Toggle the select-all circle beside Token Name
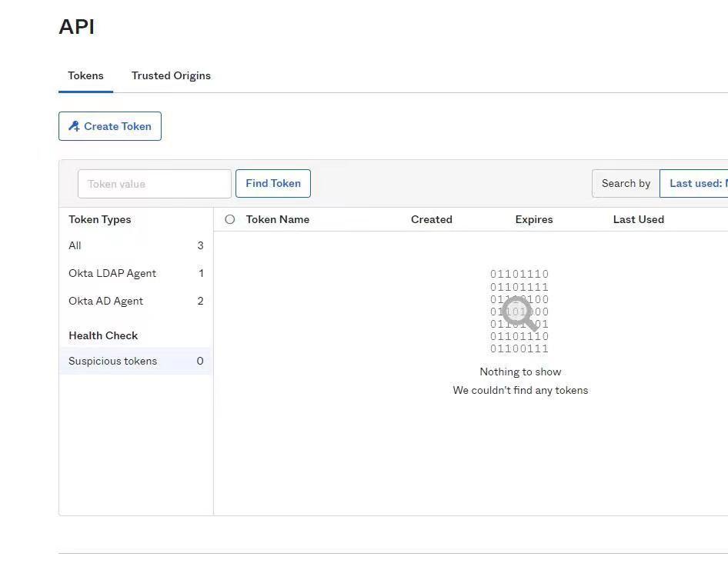 click(229, 219)
